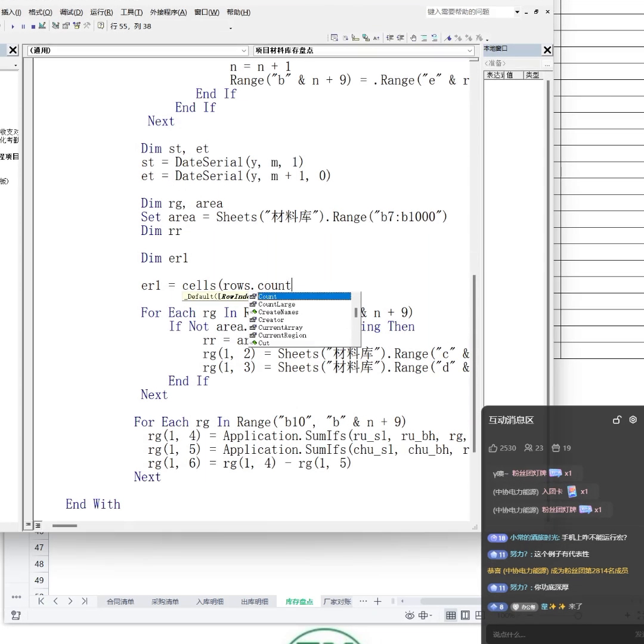Unlock the 互动消息区 panel lock icon

point(617,419)
